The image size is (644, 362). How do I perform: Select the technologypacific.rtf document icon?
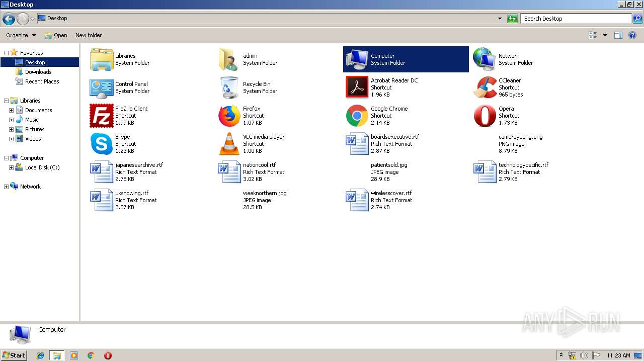click(485, 172)
